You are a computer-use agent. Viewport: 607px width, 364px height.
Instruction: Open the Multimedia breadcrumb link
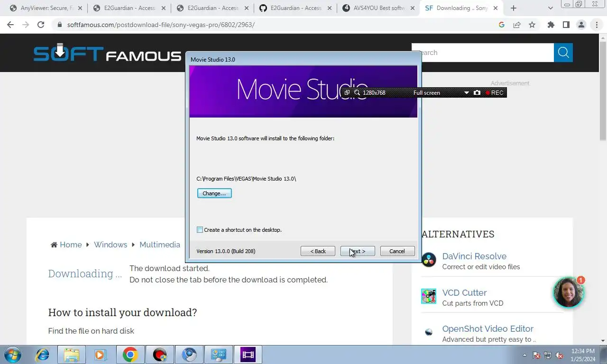click(160, 245)
